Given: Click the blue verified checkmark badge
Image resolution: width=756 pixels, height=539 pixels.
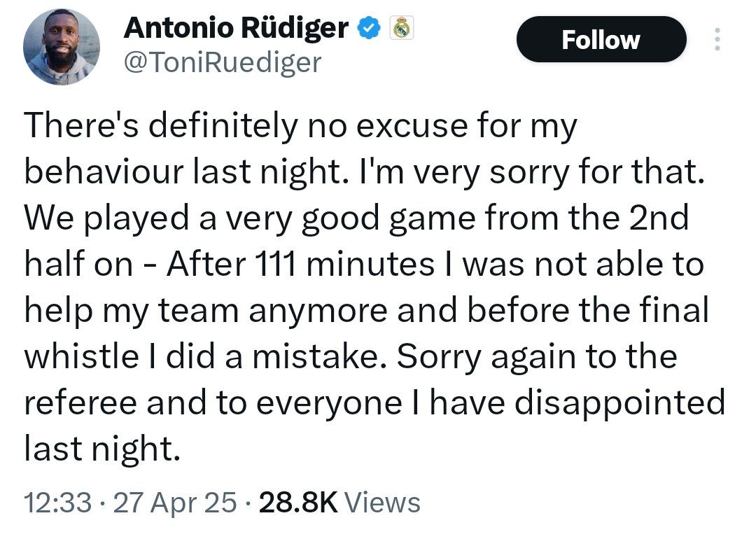Looking at the screenshot, I should pos(369,29).
